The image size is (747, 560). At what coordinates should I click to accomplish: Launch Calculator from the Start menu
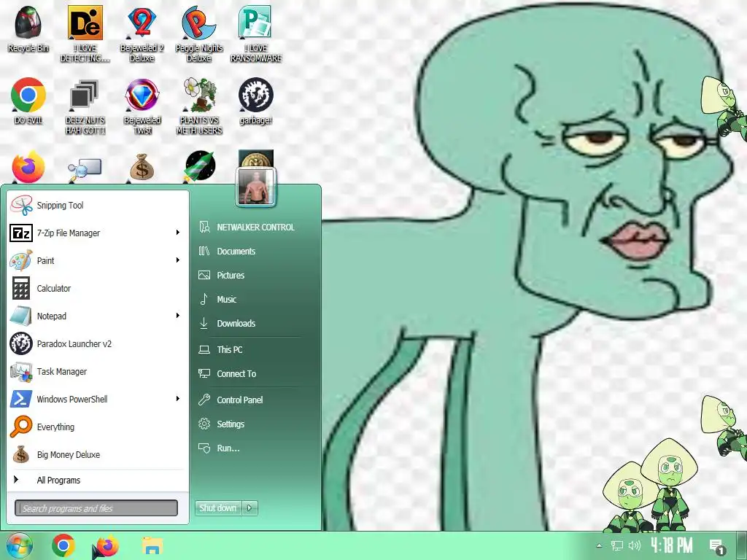point(98,288)
